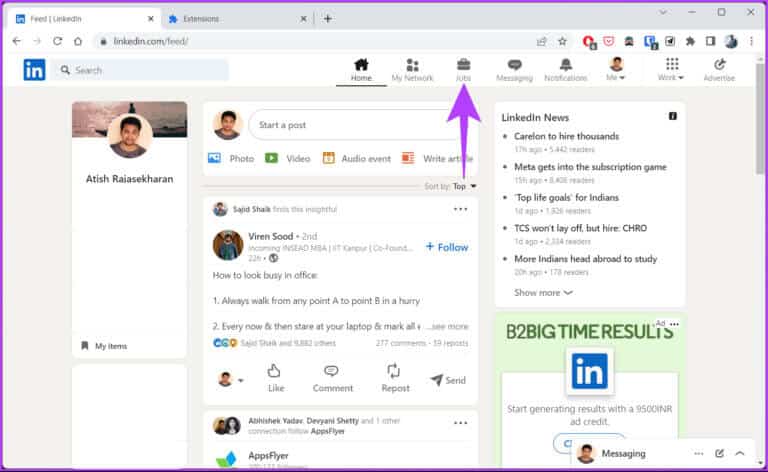Click Write article option

click(437, 158)
